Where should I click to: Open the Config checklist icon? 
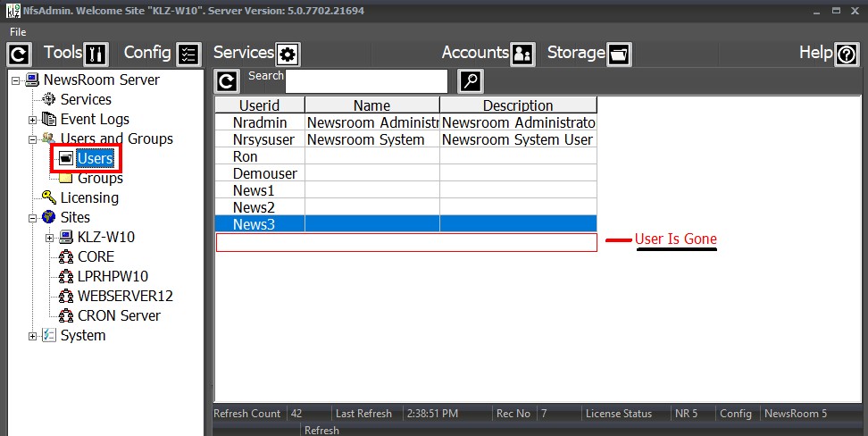click(x=188, y=54)
